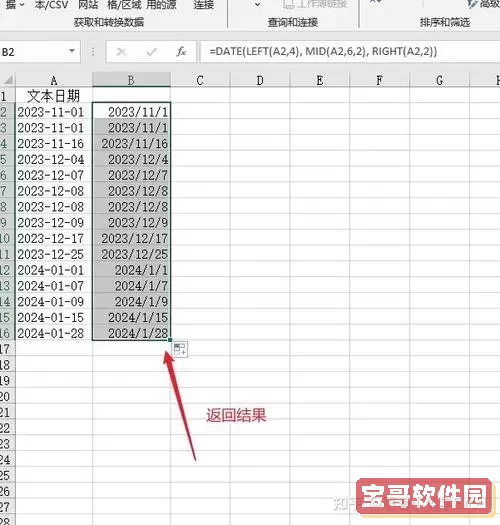500x525 pixels.
Task: Select column B header
Action: pos(131,80)
